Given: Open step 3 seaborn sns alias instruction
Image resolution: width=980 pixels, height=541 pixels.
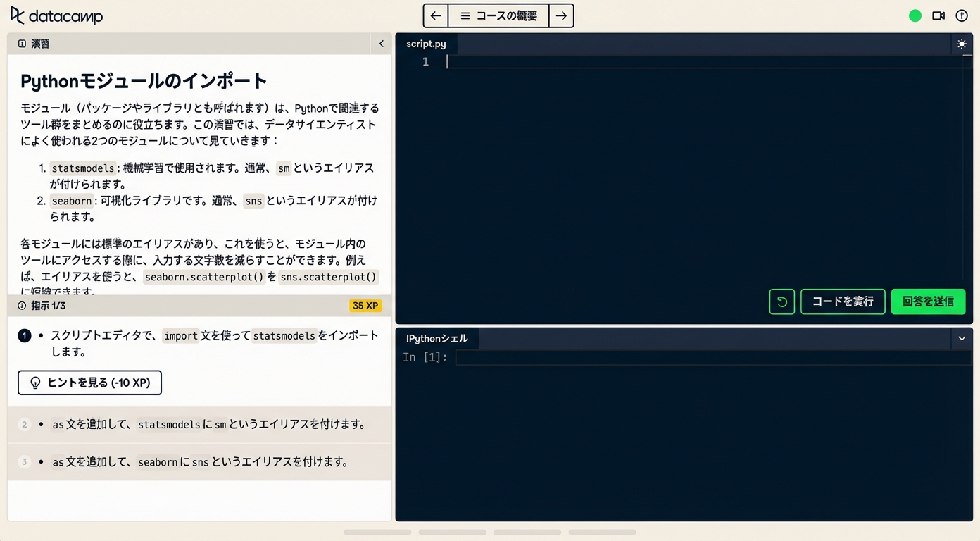Looking at the screenshot, I should click(199, 462).
